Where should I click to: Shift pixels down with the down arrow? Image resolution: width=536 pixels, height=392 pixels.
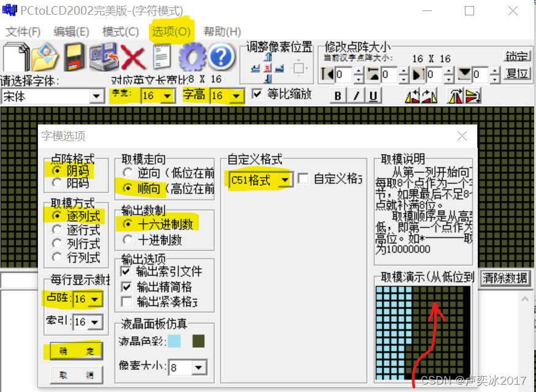(x=267, y=79)
